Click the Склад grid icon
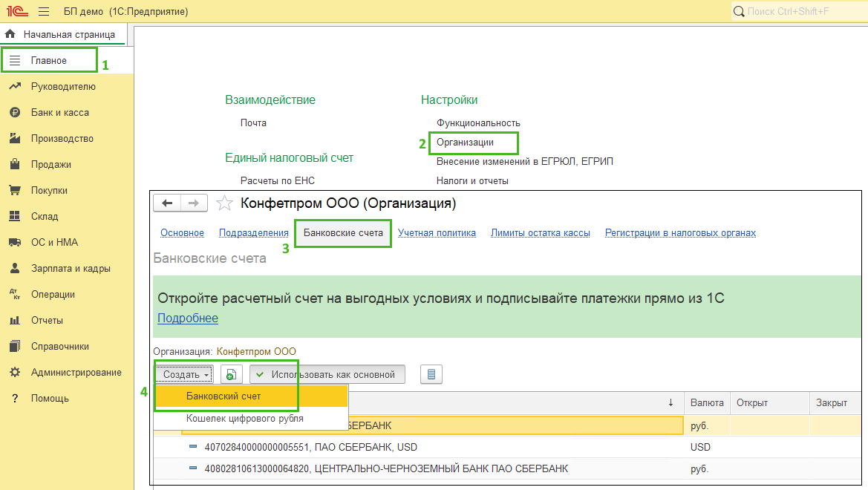Screen dimensions: 868x490 tap(15, 217)
